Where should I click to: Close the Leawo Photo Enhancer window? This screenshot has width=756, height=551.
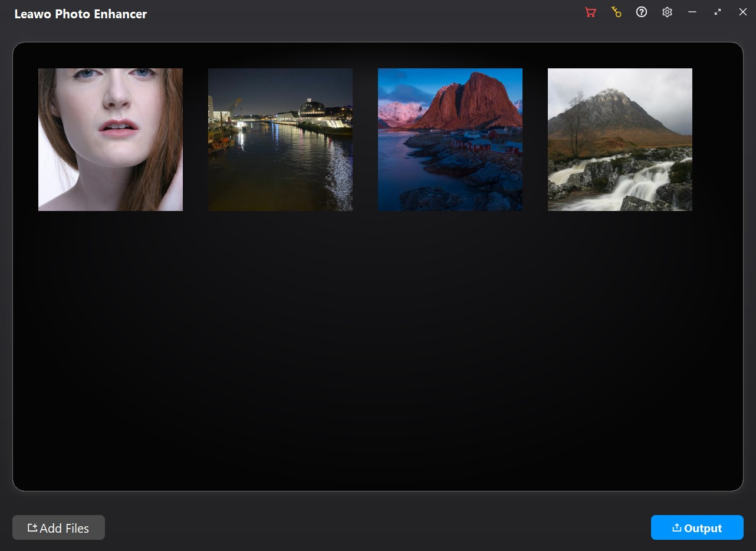743,12
